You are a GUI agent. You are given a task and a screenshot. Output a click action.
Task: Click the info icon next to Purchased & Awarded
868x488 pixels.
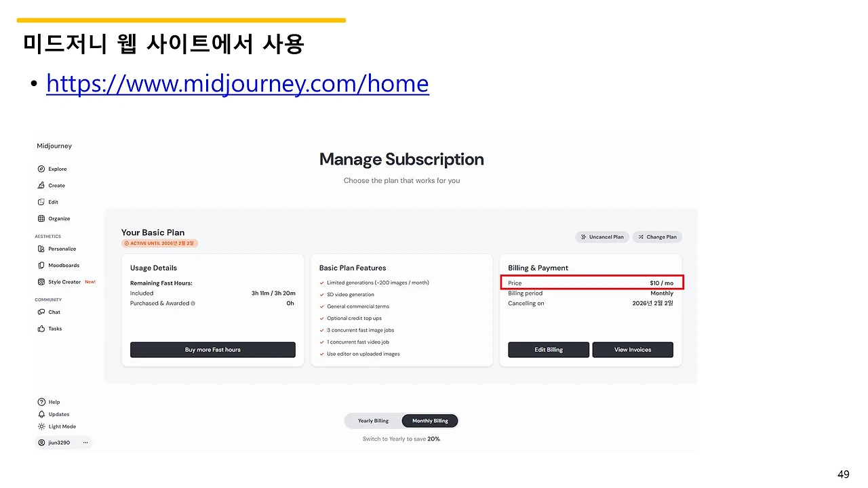pyautogui.click(x=193, y=304)
